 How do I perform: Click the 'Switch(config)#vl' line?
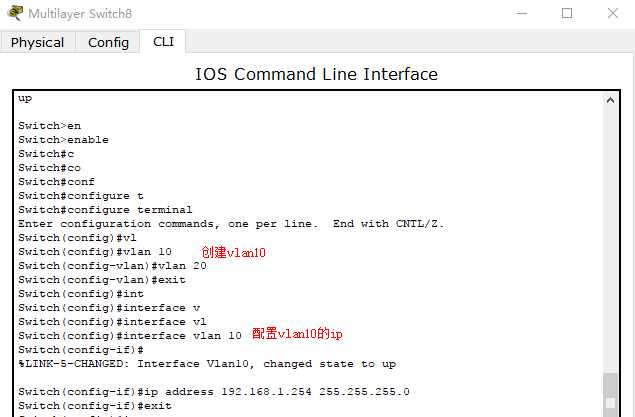(77, 238)
